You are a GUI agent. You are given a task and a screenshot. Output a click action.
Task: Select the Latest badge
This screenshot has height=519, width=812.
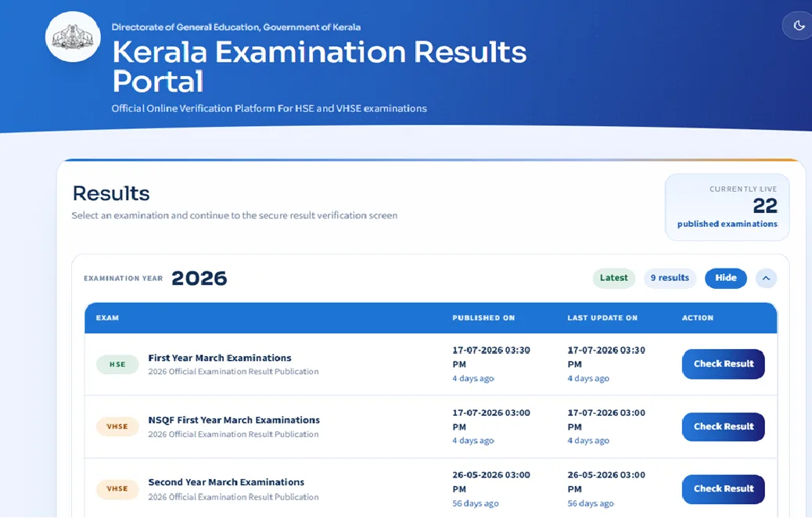pos(613,278)
